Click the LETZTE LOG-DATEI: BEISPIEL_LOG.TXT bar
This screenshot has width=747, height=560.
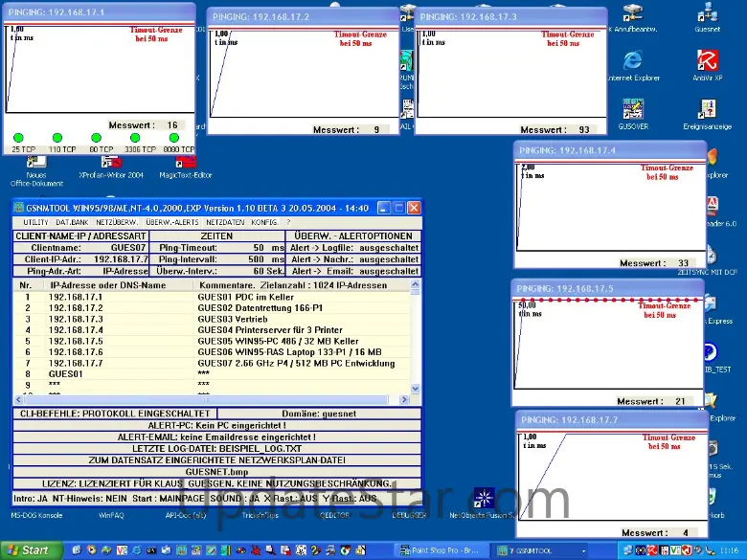216,448
